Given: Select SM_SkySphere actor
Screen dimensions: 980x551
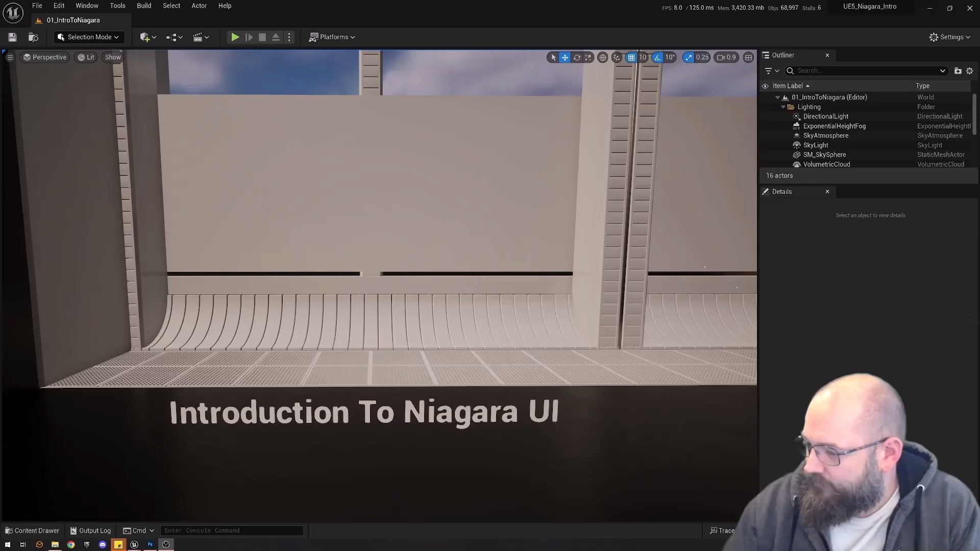Looking at the screenshot, I should tap(824, 155).
